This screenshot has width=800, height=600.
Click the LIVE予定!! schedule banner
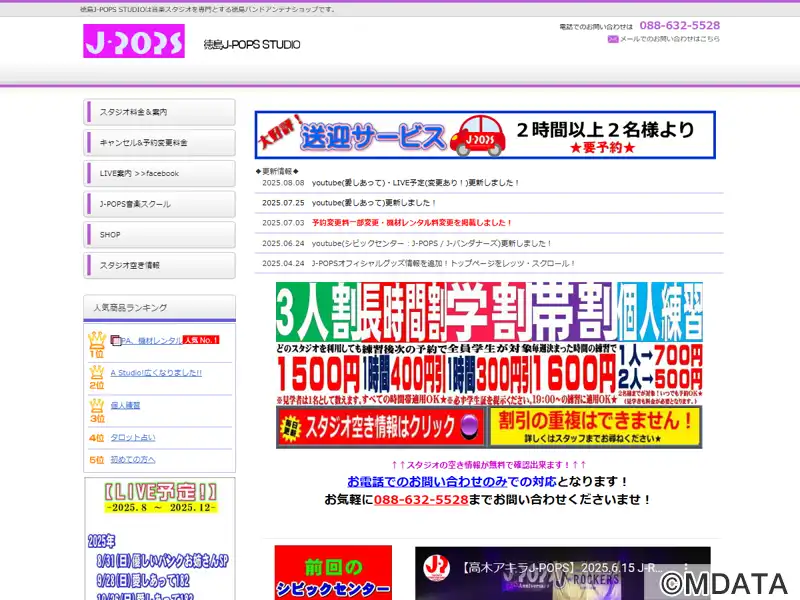160,497
